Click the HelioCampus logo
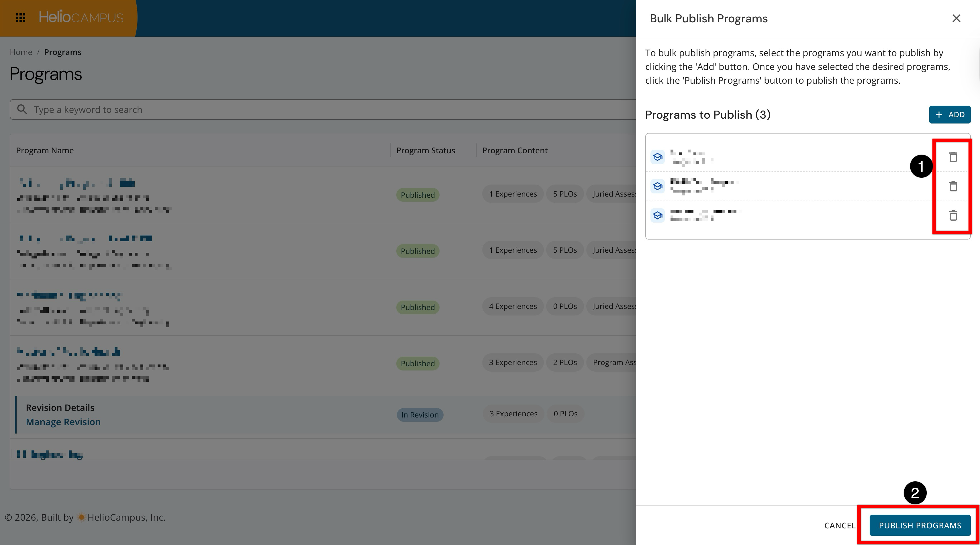The height and width of the screenshot is (545, 980). pyautogui.click(x=81, y=17)
